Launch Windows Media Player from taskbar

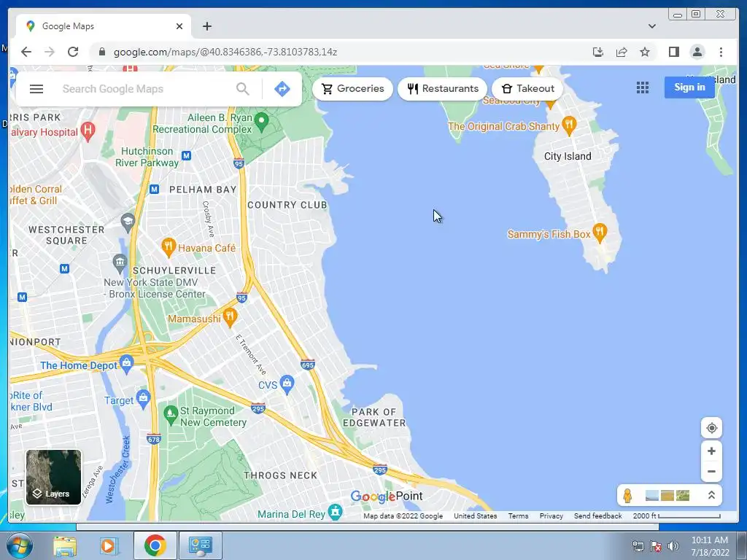[108, 545]
